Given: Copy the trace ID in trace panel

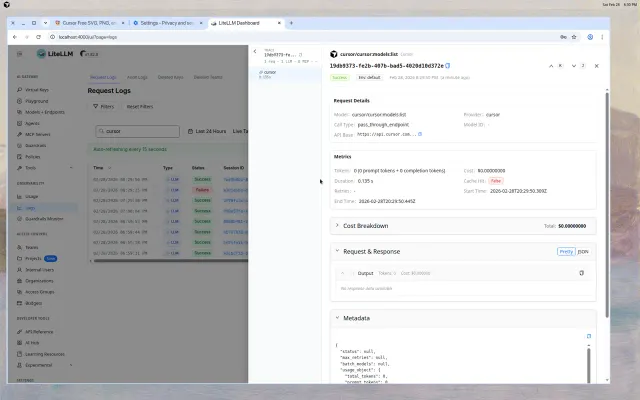Looking at the screenshot, I should [x=301, y=55].
